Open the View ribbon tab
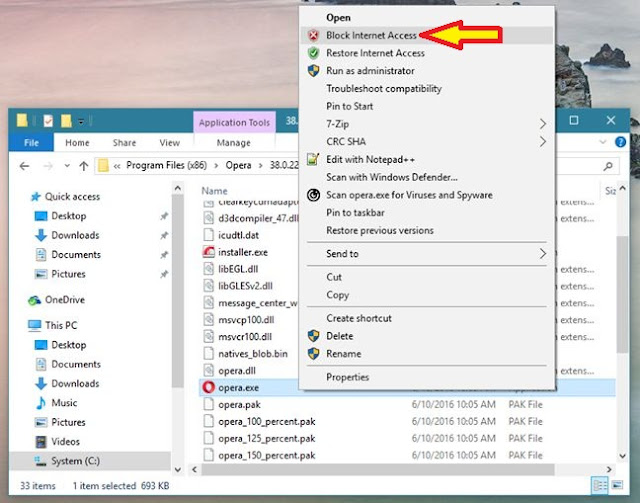Screen dimensions: 640x503 [x=169, y=142]
